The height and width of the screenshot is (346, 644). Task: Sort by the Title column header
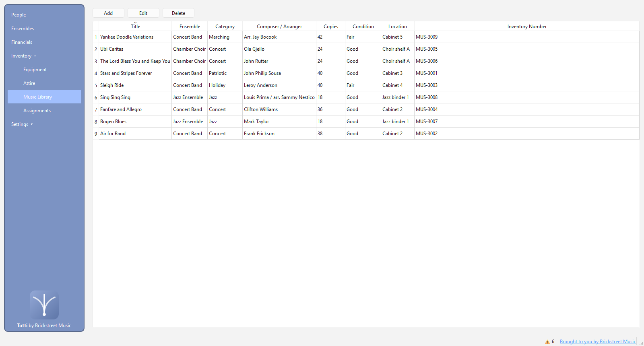pos(135,26)
